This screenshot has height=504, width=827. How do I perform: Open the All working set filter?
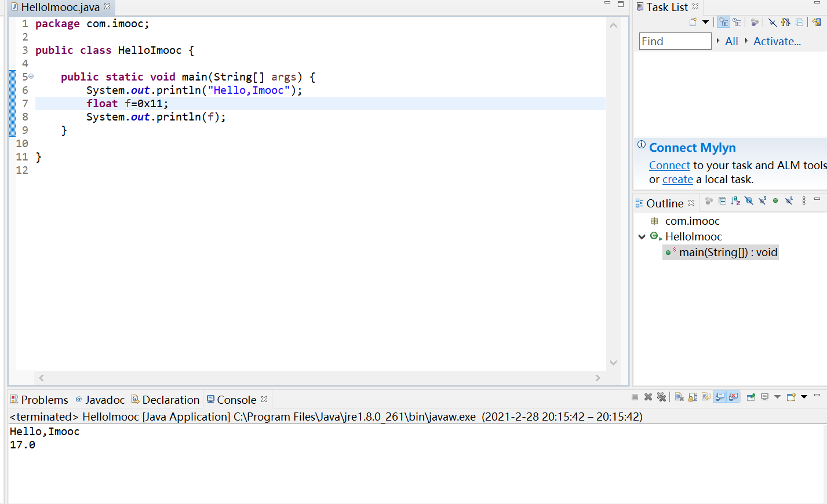point(731,41)
